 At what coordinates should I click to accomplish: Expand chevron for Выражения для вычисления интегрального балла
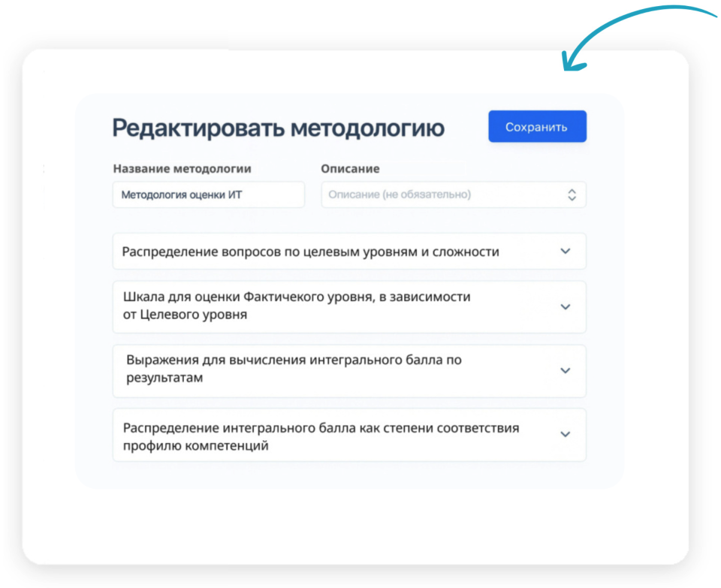[x=565, y=370]
